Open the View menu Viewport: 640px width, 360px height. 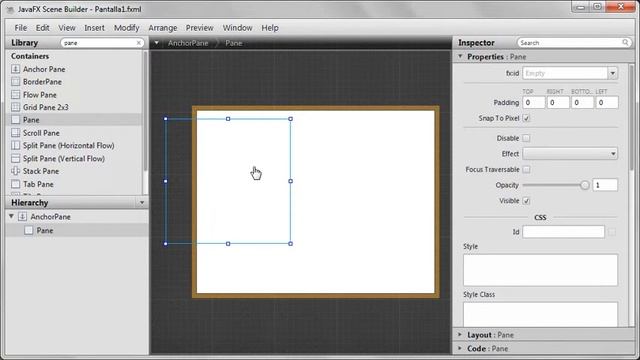pyautogui.click(x=67, y=28)
